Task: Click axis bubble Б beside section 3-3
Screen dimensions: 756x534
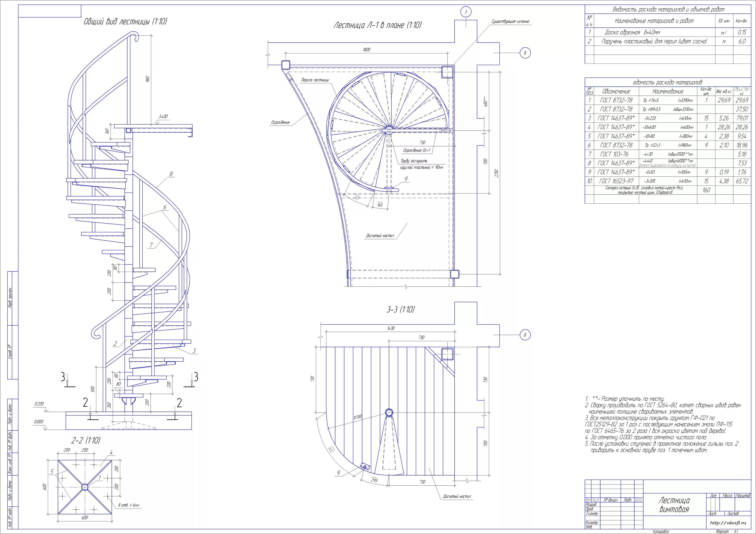Action: (525, 335)
